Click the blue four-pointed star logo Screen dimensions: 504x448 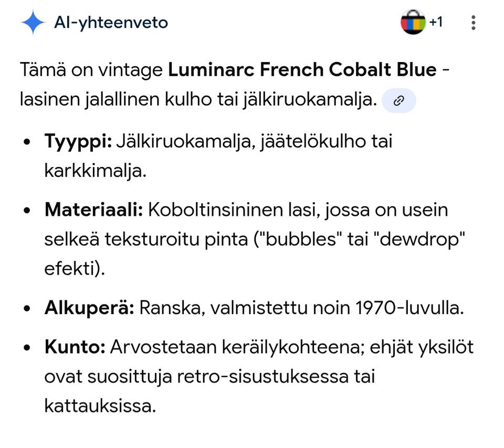pos(32,22)
